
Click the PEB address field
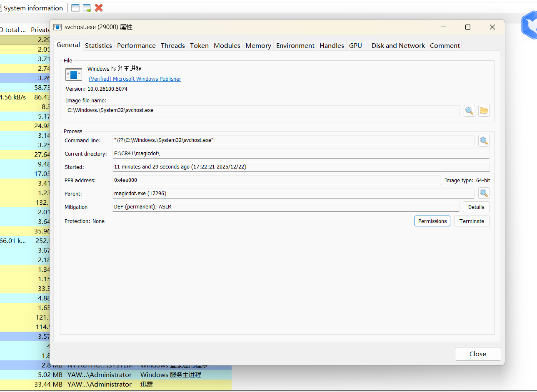[x=277, y=180]
